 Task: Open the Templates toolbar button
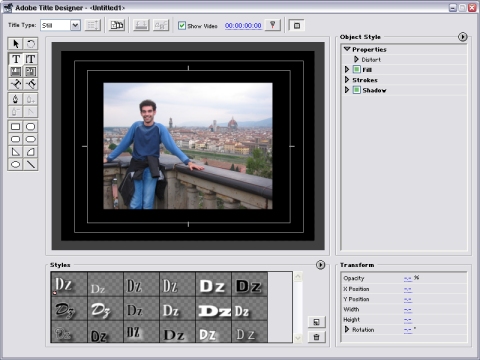pyautogui.click(x=117, y=25)
